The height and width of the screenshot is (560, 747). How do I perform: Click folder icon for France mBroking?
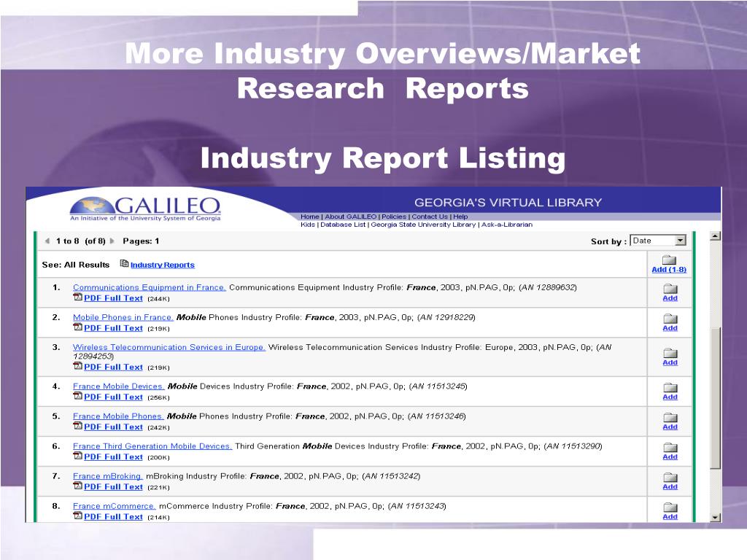(670, 477)
